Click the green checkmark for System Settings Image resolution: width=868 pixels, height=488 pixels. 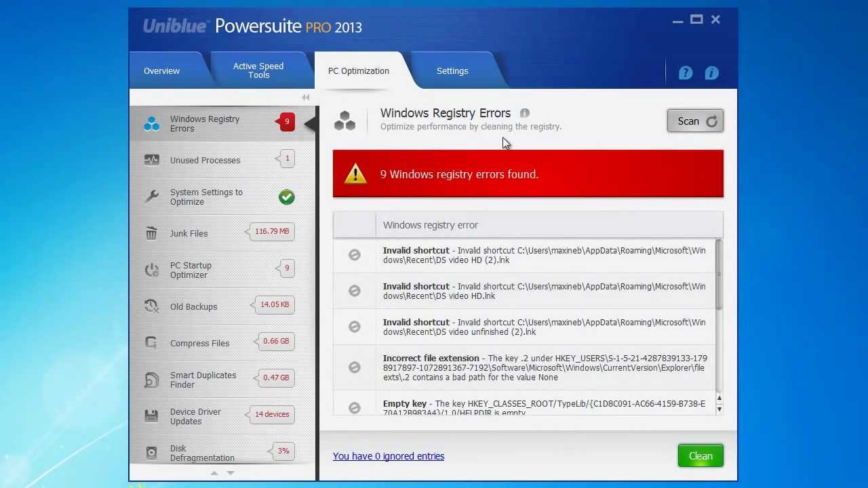tap(286, 197)
